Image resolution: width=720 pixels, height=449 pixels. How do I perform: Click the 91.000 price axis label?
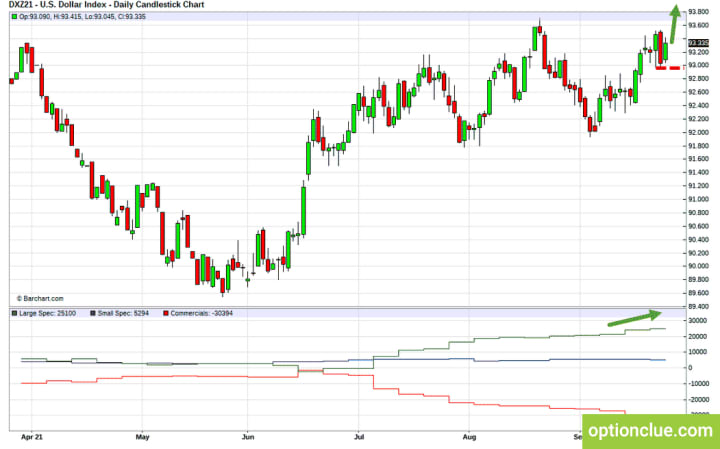[698, 199]
